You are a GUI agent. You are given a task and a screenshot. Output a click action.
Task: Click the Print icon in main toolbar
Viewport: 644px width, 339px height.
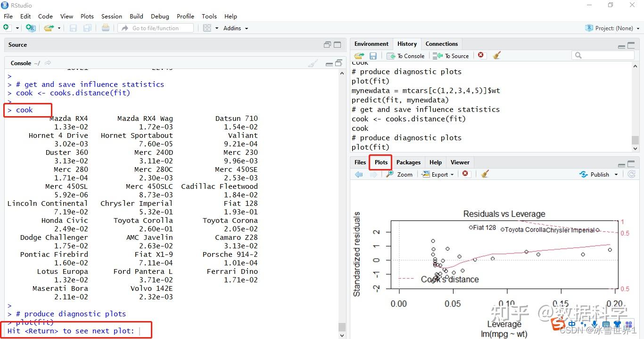[x=106, y=28]
